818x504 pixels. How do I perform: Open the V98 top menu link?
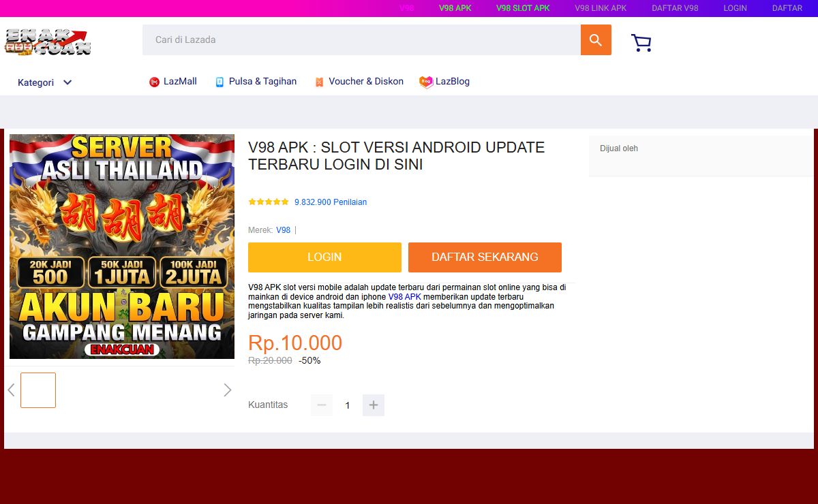point(407,8)
